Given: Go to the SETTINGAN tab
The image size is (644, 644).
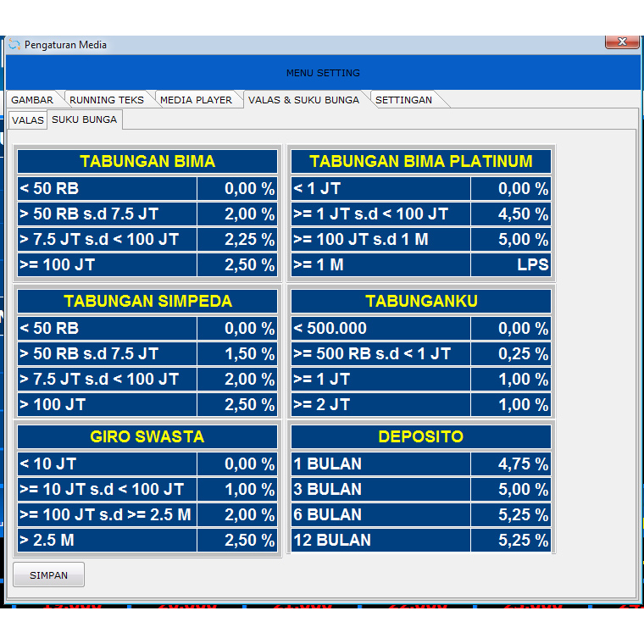Looking at the screenshot, I should 403,100.
